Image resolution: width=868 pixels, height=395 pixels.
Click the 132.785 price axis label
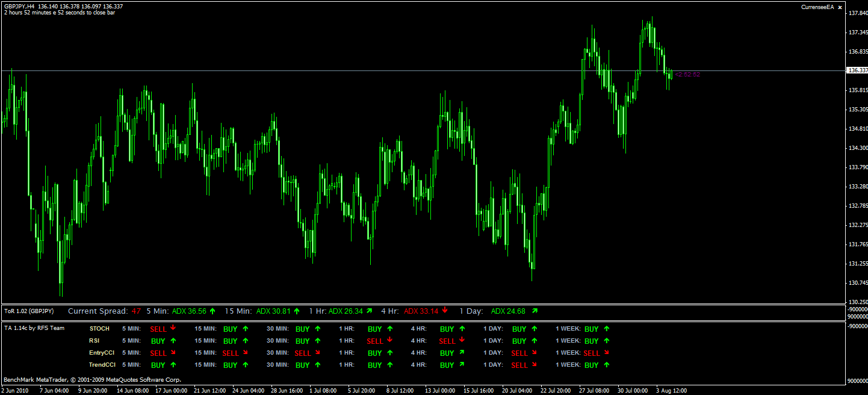[x=857, y=205]
